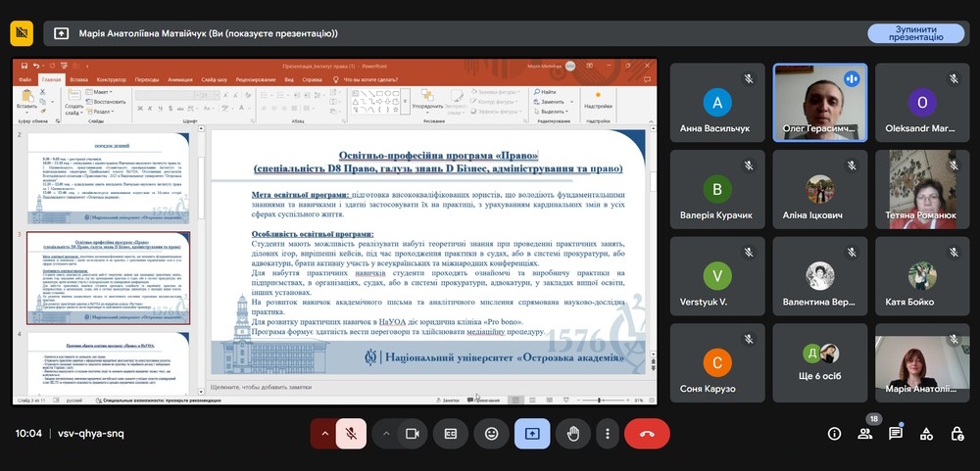Expand audio settings beside the microphone

(322, 434)
